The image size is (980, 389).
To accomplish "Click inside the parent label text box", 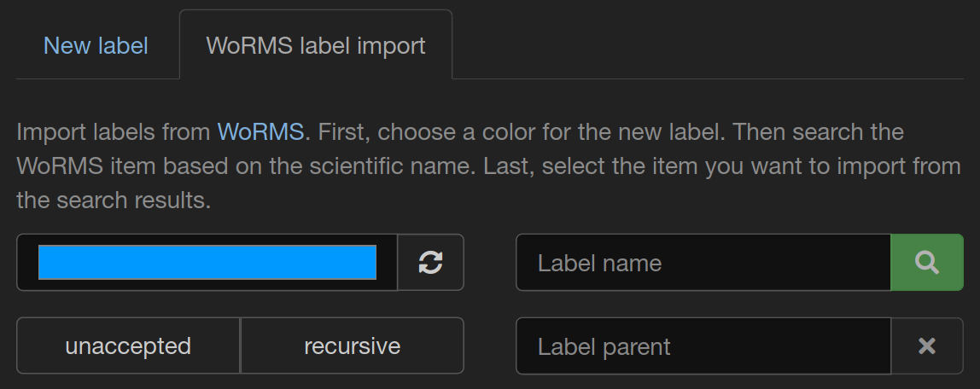I will (703, 346).
